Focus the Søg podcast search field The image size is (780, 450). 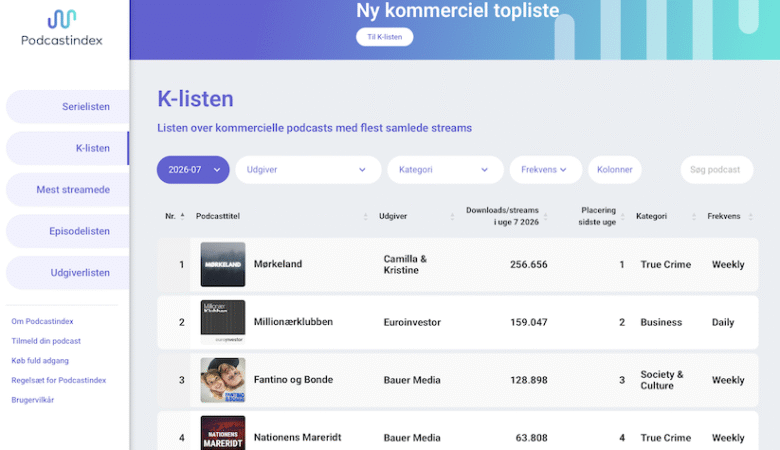pos(716,170)
